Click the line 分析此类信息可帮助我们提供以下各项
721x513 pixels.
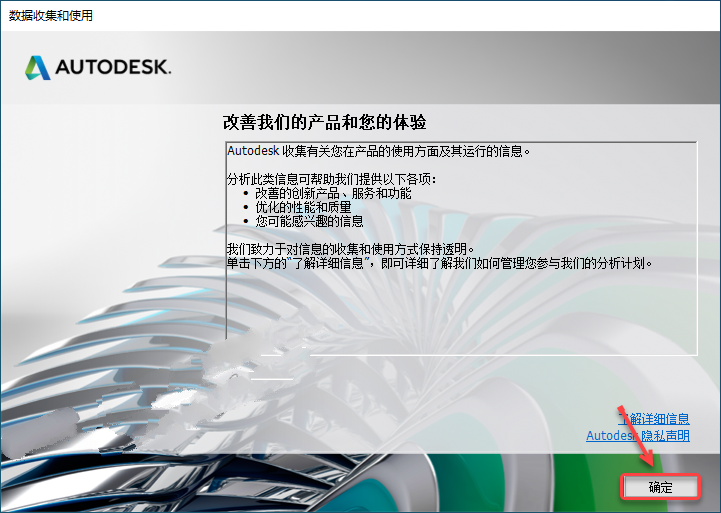331,179
